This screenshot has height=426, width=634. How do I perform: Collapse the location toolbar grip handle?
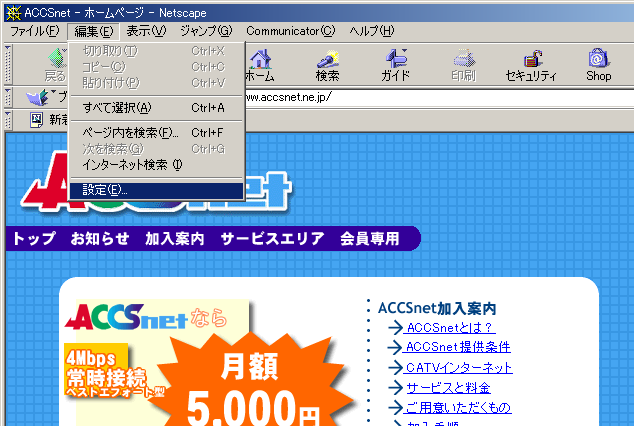8,97
